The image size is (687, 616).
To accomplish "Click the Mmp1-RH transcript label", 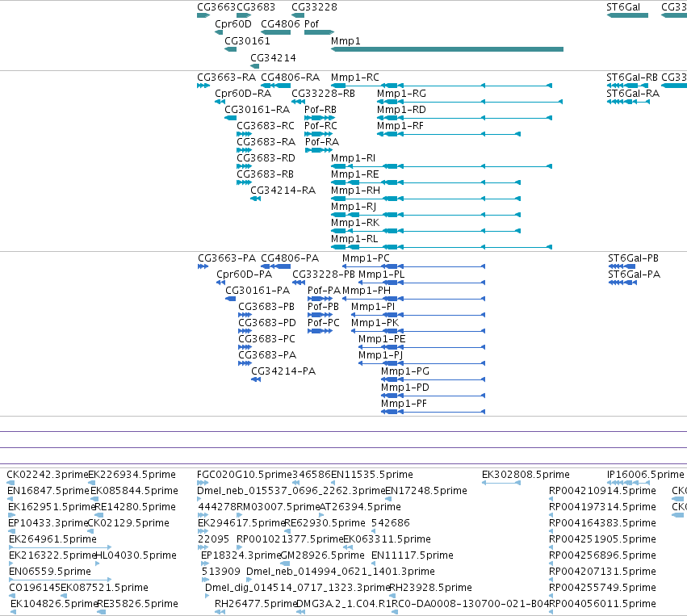I will (x=355, y=191).
